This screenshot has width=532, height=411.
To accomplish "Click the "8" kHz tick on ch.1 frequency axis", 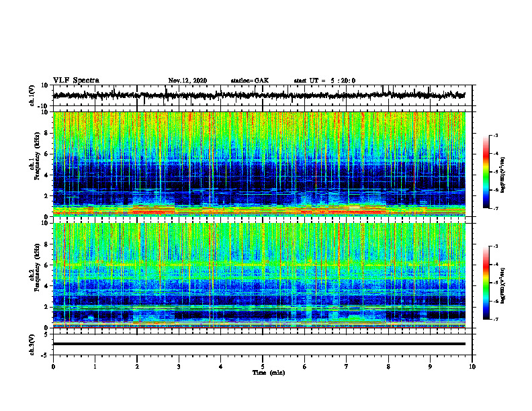I will pyautogui.click(x=47, y=133).
